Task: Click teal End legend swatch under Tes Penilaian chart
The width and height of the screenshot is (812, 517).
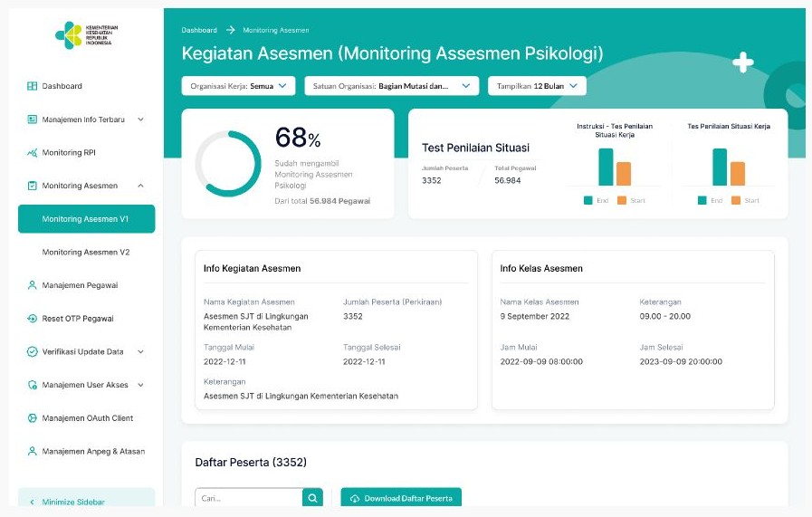Action: [x=702, y=200]
